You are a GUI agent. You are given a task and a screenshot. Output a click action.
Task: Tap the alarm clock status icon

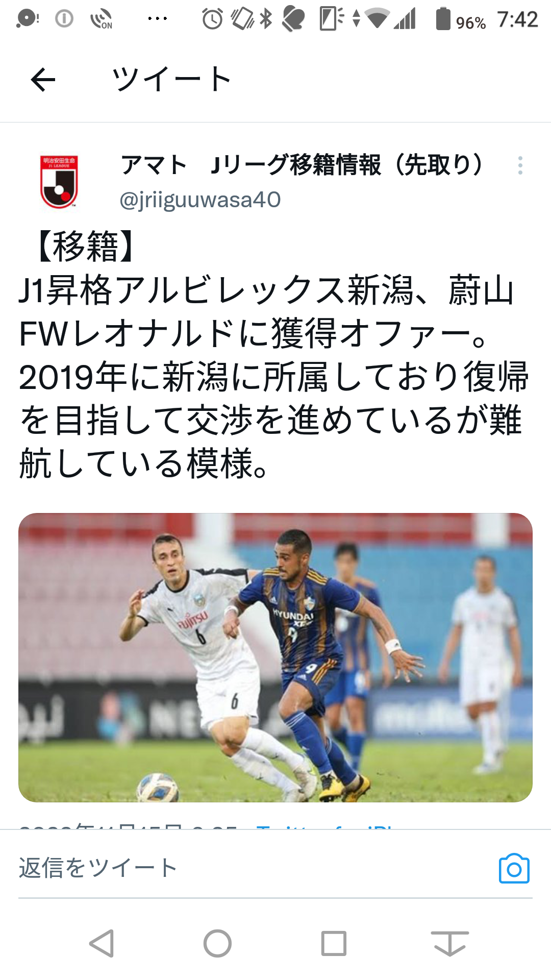[212, 19]
